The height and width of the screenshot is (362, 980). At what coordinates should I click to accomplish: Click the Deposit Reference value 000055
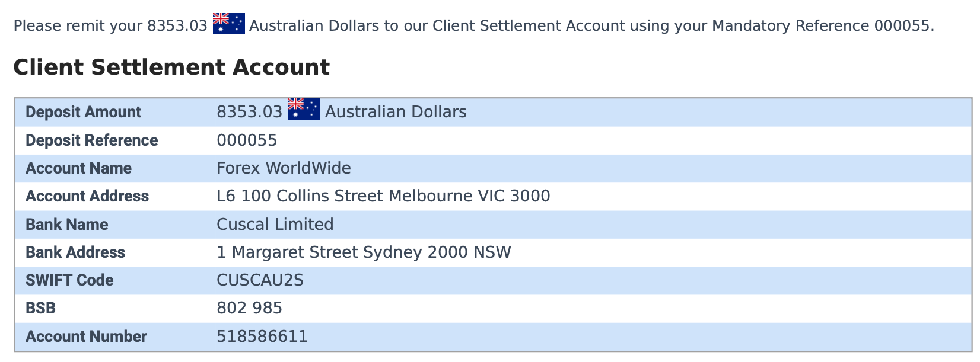click(x=247, y=140)
